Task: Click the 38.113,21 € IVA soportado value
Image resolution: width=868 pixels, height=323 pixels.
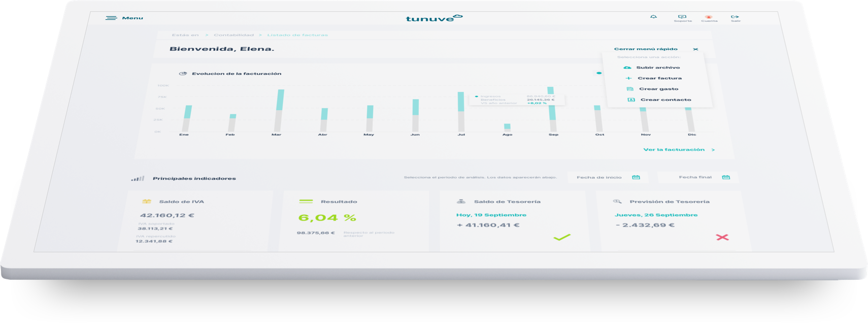Action: click(155, 229)
